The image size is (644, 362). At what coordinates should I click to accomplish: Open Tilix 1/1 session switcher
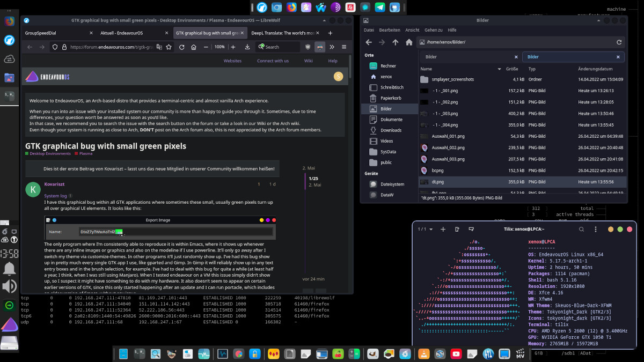(x=425, y=229)
